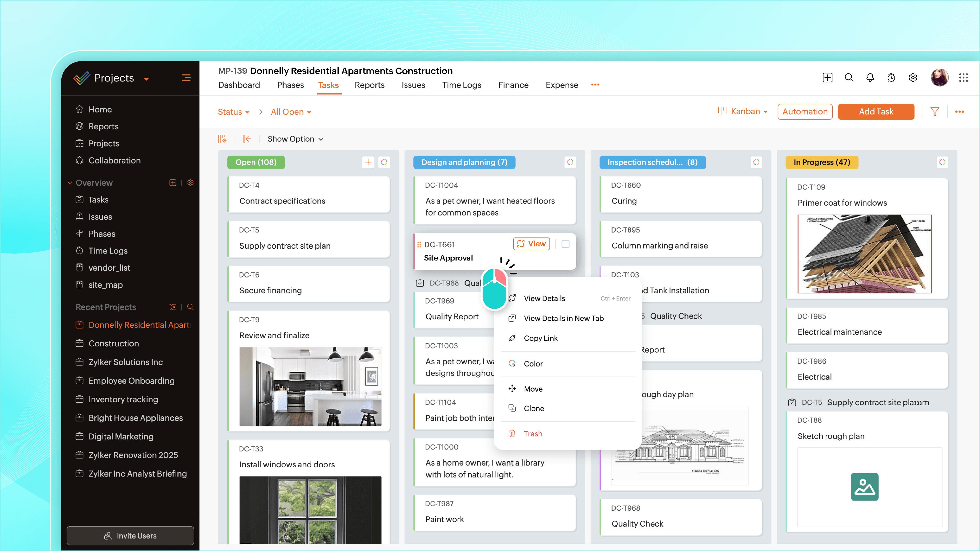Open notifications via the bell icon

pos(870,77)
